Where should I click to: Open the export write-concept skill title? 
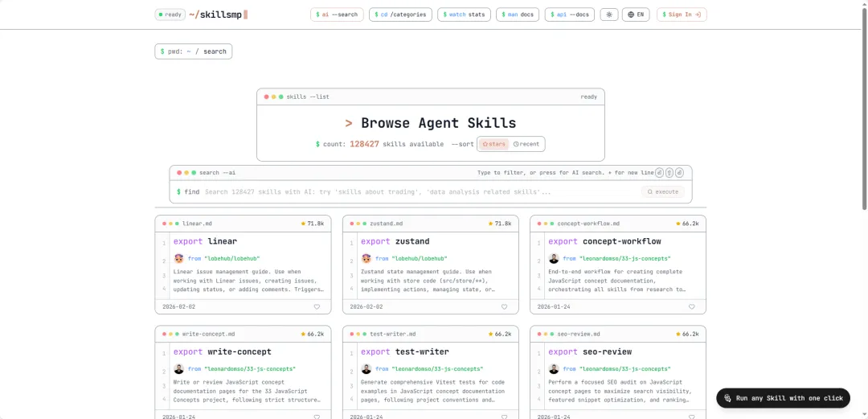click(x=223, y=352)
